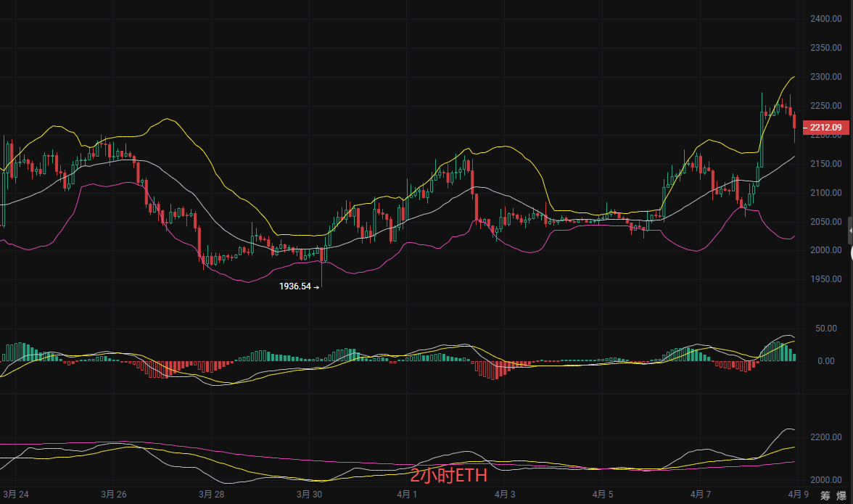853x504 pixels.
Task: Click the 1950.00 price axis label
Action: coord(825,279)
